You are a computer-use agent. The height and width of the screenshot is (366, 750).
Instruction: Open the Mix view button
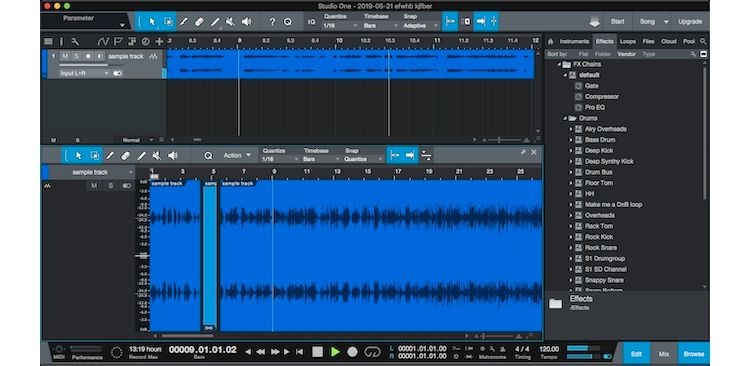[x=664, y=354]
